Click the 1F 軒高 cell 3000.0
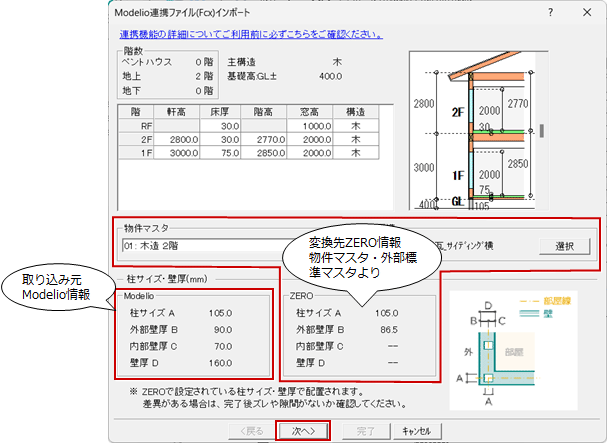Screen dimensions: 607x443 point(177,153)
